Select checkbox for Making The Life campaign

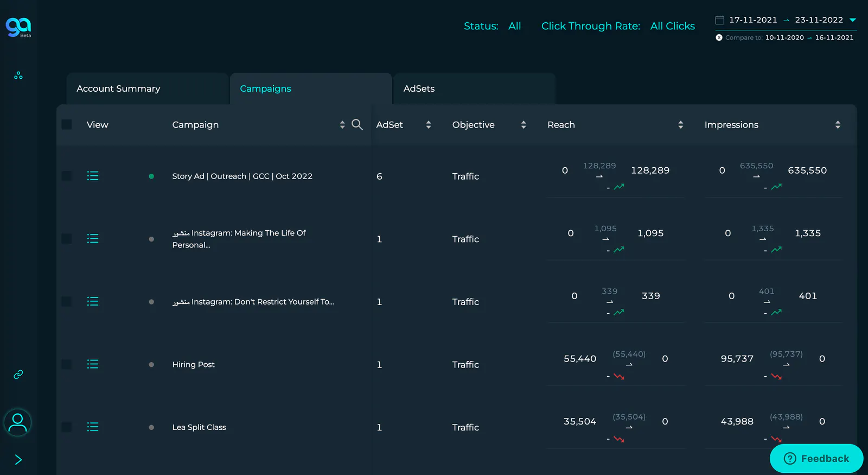(67, 239)
